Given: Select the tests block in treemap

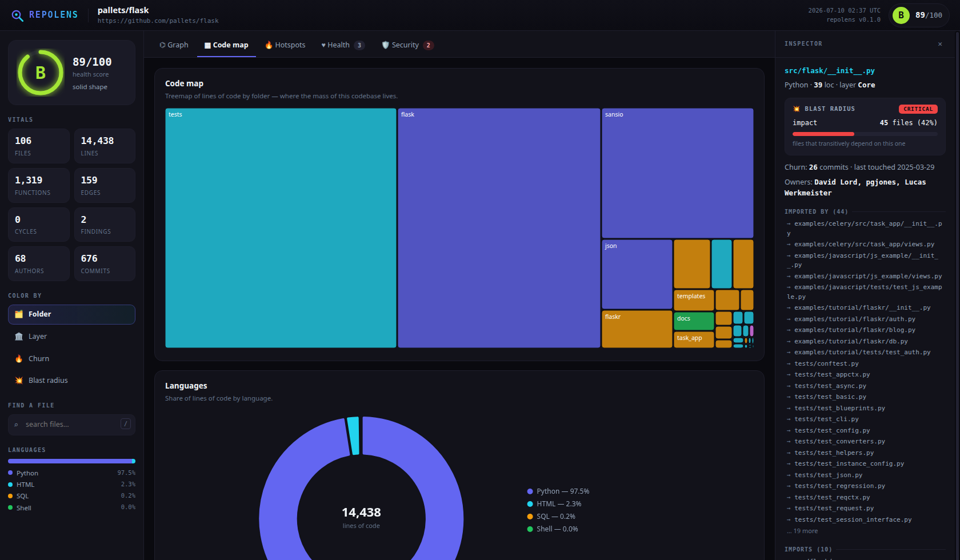Looking at the screenshot, I should pos(281,228).
